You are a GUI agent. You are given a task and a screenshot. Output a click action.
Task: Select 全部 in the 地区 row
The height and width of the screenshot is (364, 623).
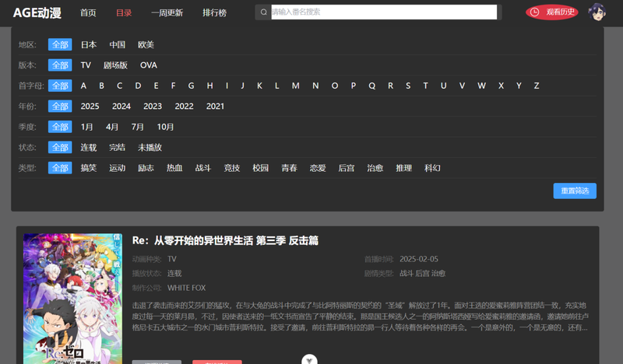click(x=60, y=44)
